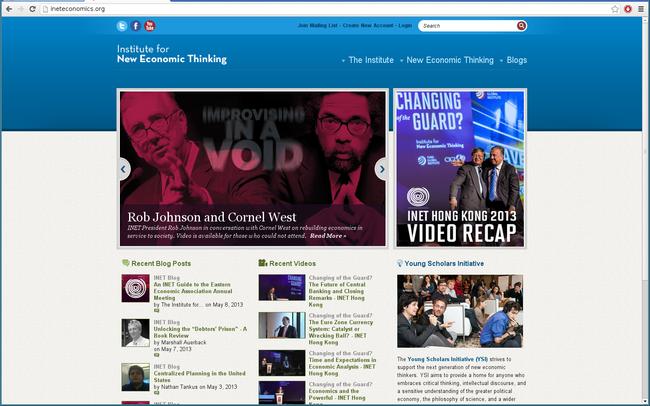Click comment icon under Debtors' Prison post
Viewport: 650px width, 406px height.
click(156, 355)
